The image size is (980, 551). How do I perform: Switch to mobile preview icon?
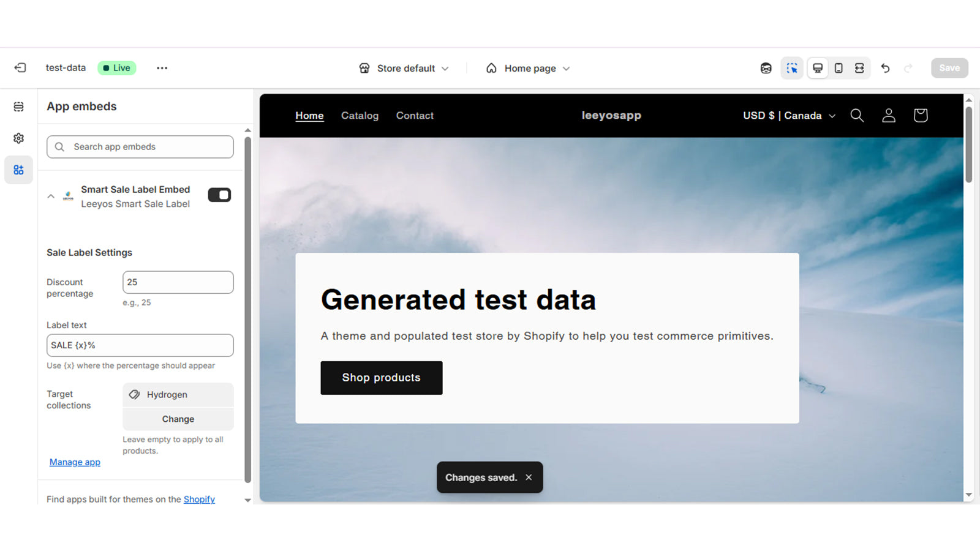839,68
